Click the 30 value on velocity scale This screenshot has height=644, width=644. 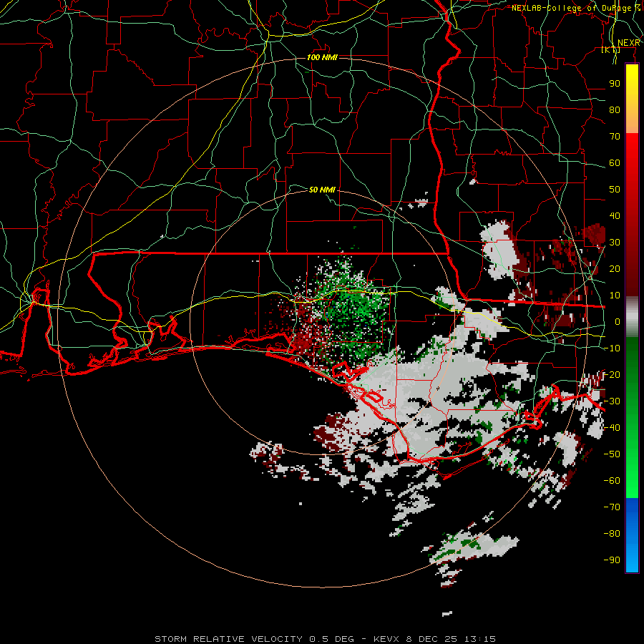[615, 243]
